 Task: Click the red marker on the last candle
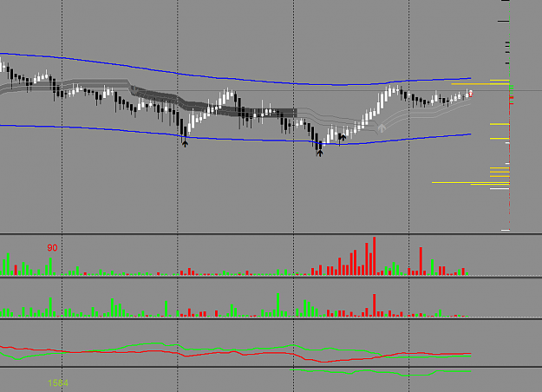(470, 94)
